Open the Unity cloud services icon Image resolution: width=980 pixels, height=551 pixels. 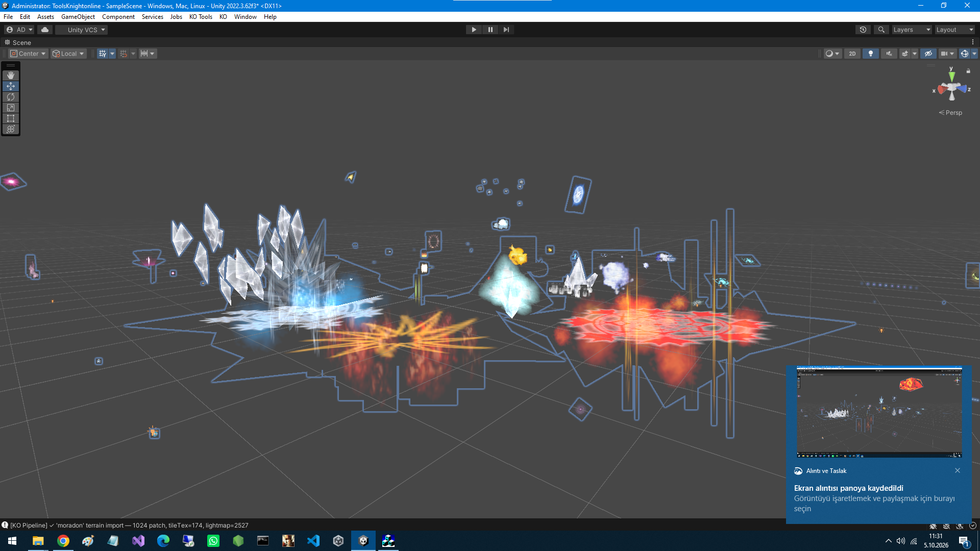click(45, 30)
